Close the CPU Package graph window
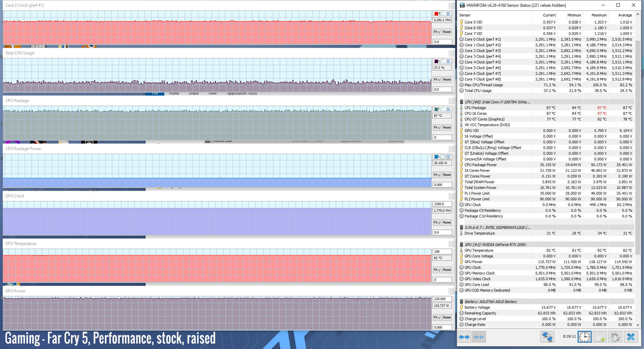Image resolution: width=644 pixels, height=349 pixels. pyautogui.click(x=451, y=101)
